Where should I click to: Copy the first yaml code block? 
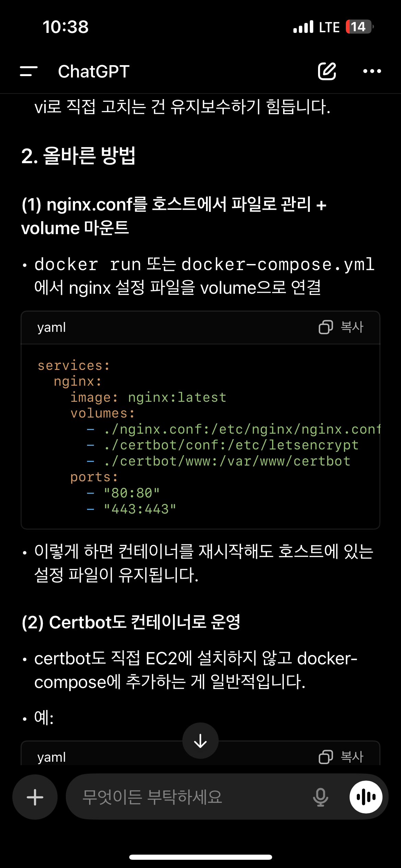341,327
